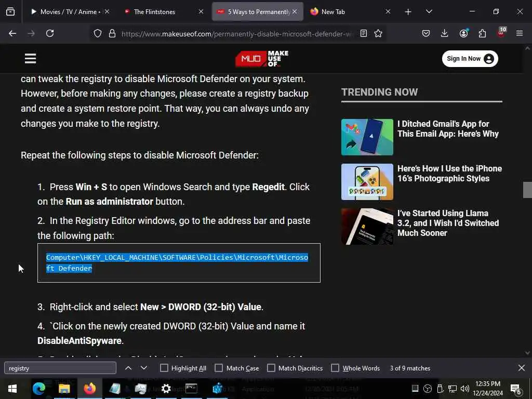The height and width of the screenshot is (399, 532).
Task: Open I Ditched Gmail's App article link
Action: click(x=448, y=129)
